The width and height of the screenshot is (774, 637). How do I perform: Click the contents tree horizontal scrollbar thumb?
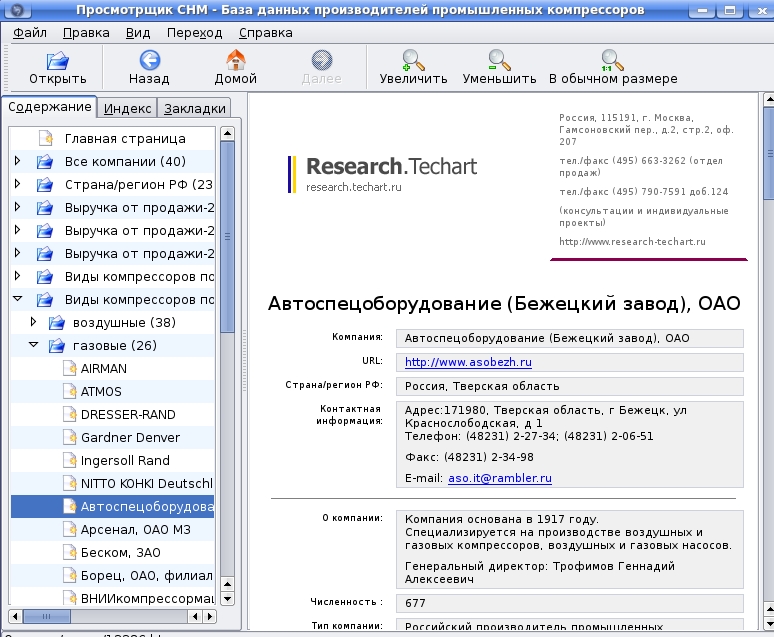pos(47,616)
